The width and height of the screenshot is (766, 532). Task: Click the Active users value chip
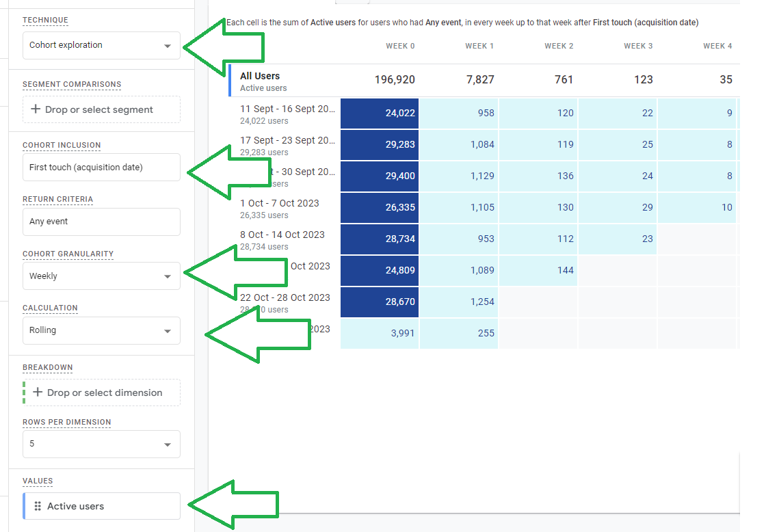(101, 506)
